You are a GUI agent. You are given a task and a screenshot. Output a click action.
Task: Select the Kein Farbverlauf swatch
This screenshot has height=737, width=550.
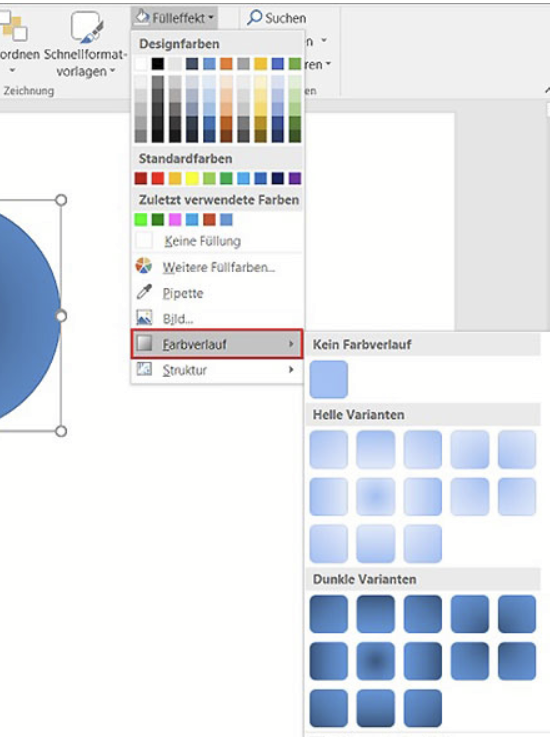coord(329,379)
